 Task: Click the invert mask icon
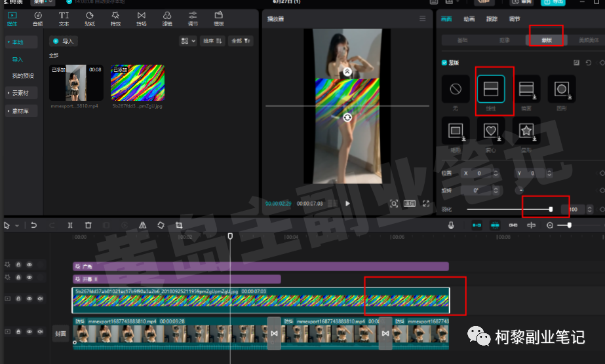[x=576, y=62]
